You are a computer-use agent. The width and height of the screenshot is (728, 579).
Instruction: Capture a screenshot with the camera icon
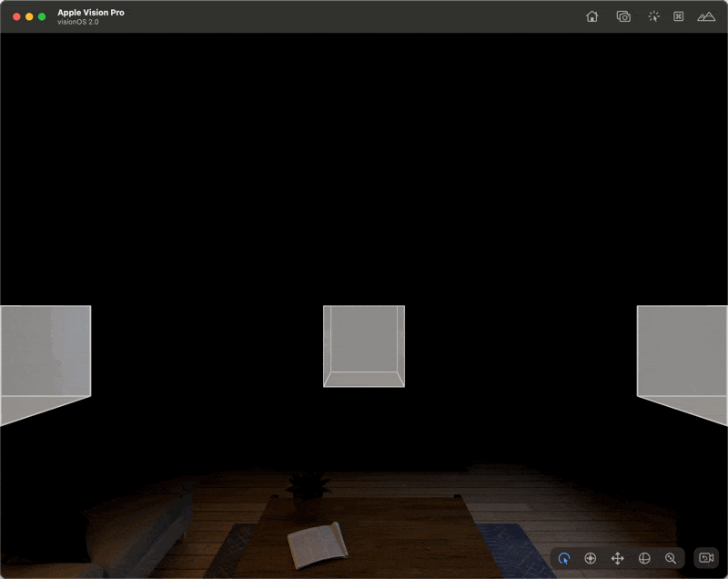pyautogui.click(x=622, y=16)
